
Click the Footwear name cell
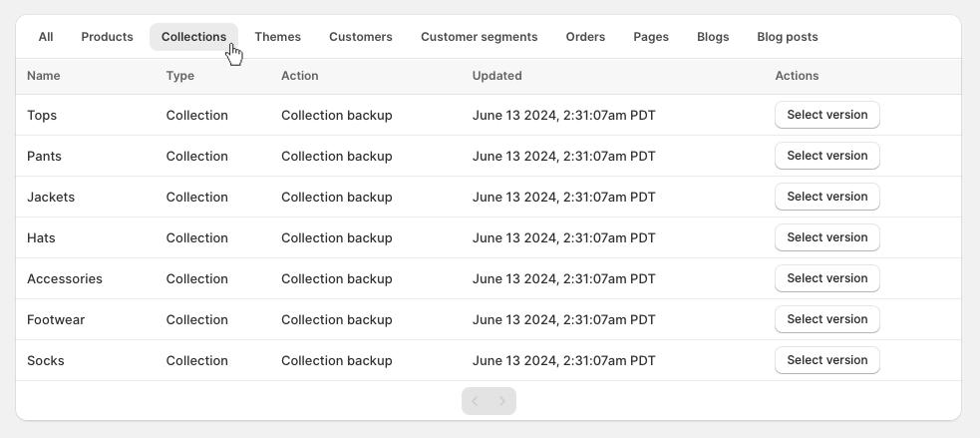(56, 319)
